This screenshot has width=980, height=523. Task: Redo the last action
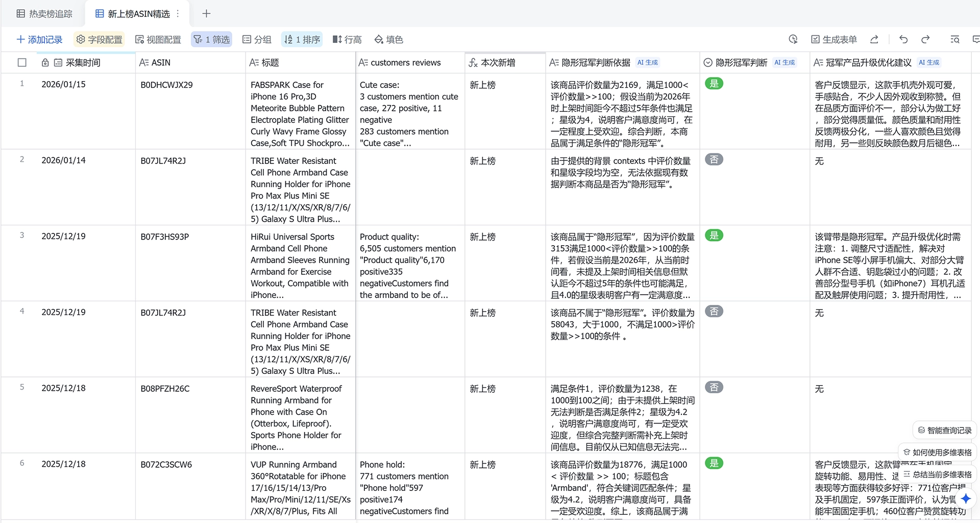click(x=925, y=39)
